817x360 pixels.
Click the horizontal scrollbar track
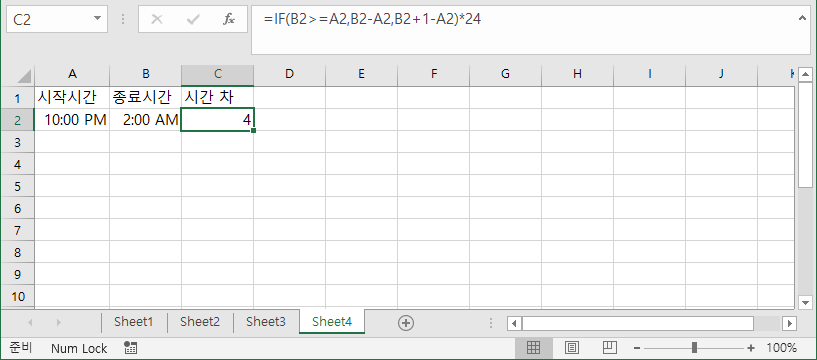768,324
